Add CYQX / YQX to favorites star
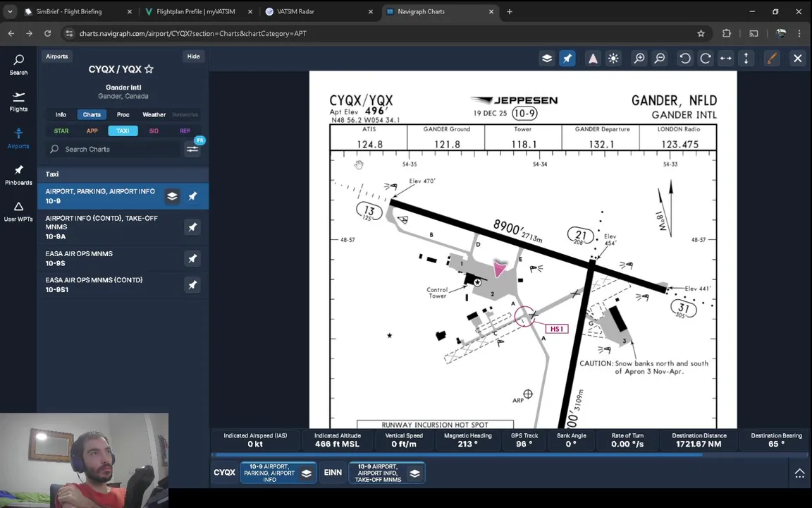812x508 pixels. 149,69
